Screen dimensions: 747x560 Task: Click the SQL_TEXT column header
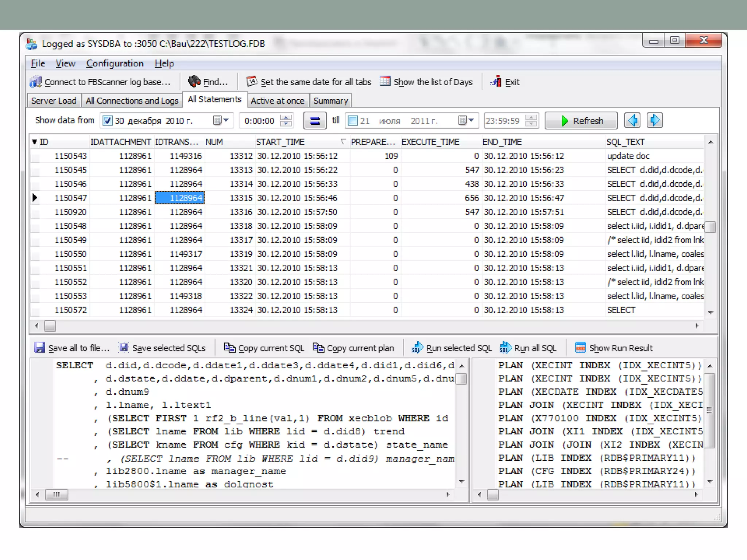click(654, 142)
